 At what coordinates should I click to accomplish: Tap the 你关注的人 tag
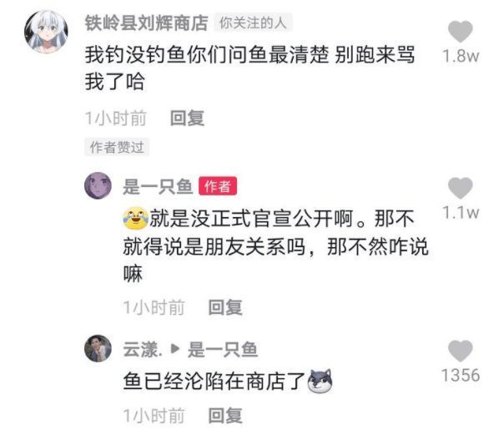253,23
